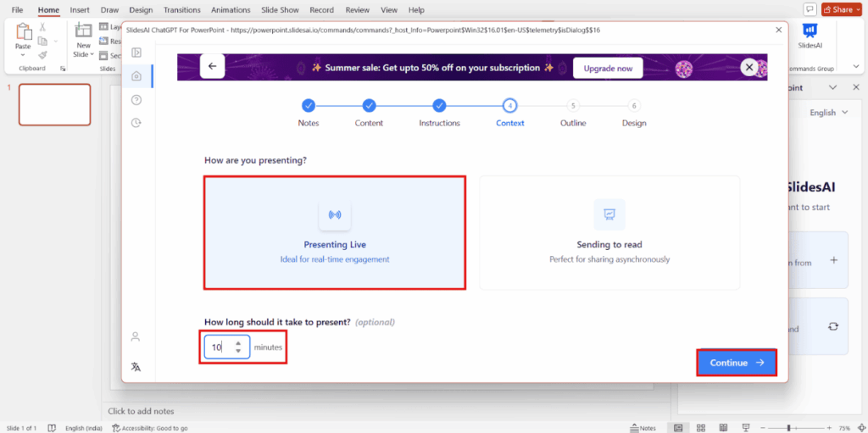Toggle the sidebar collapse icon
This screenshot has width=868, height=433.
coord(136,53)
